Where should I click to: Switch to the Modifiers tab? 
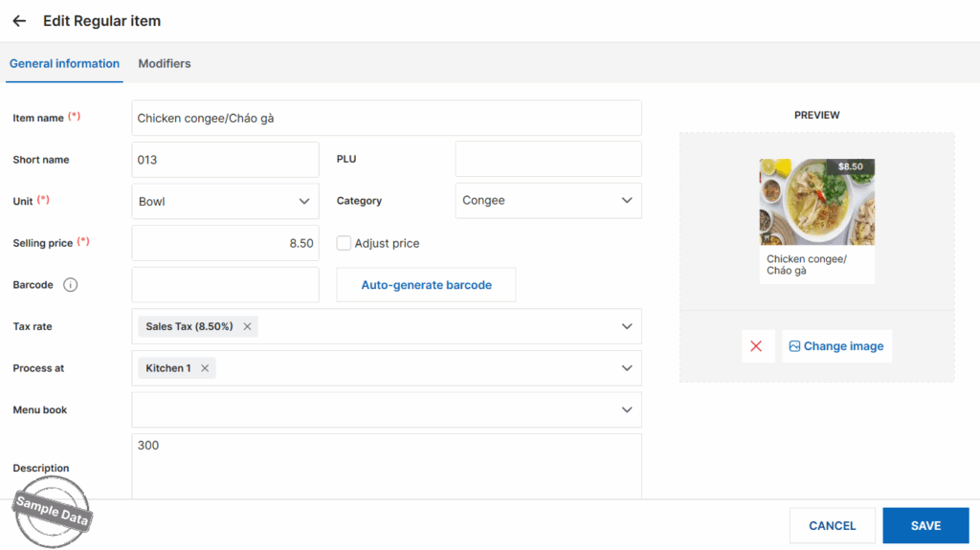[165, 64]
